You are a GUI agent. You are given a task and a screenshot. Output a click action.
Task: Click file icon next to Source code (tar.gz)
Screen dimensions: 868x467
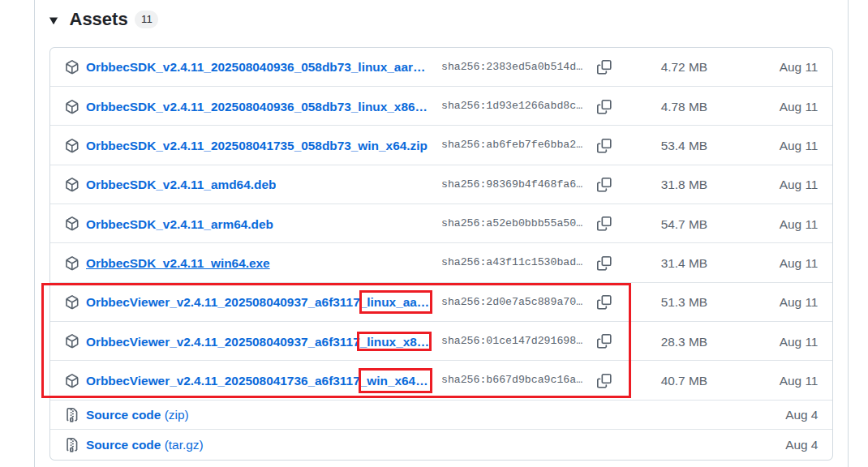click(x=71, y=444)
